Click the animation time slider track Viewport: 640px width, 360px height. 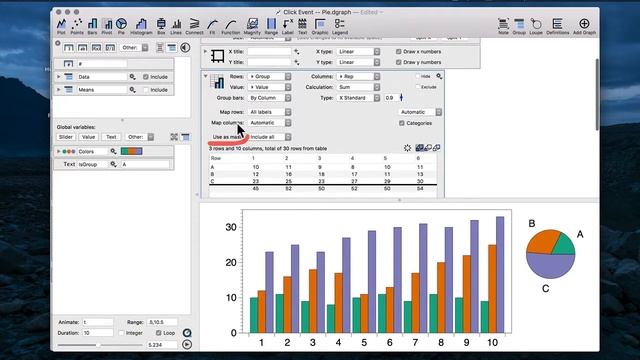tap(100, 345)
